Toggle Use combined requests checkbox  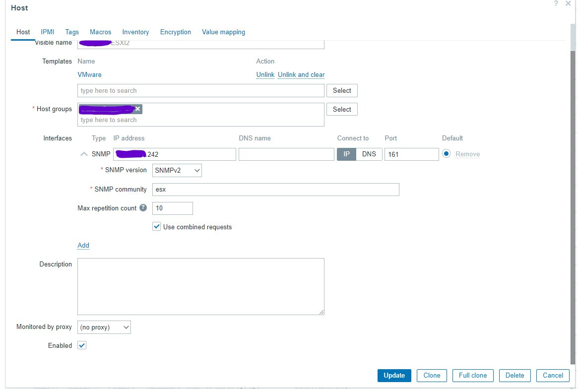(157, 226)
